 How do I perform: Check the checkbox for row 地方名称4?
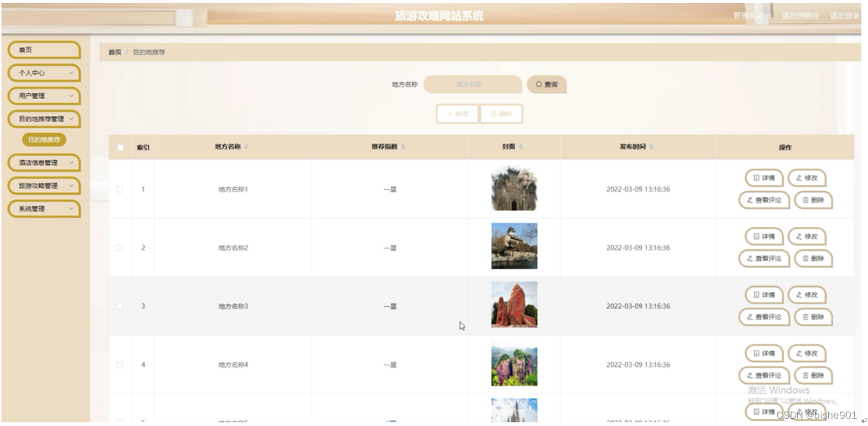pos(120,365)
